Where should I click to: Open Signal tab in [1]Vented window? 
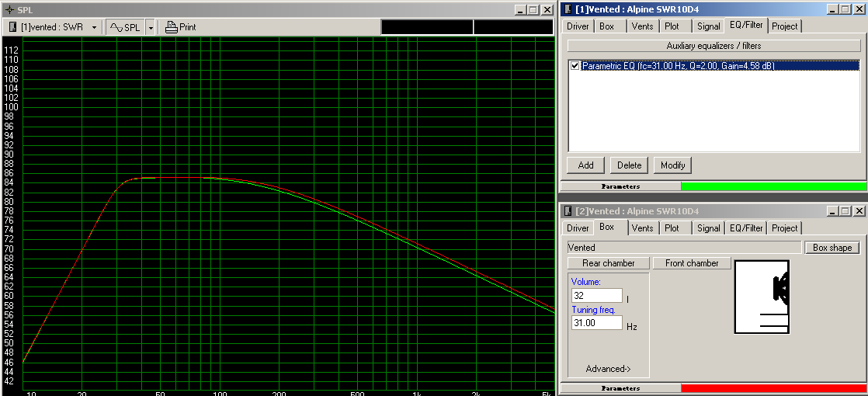(x=709, y=26)
